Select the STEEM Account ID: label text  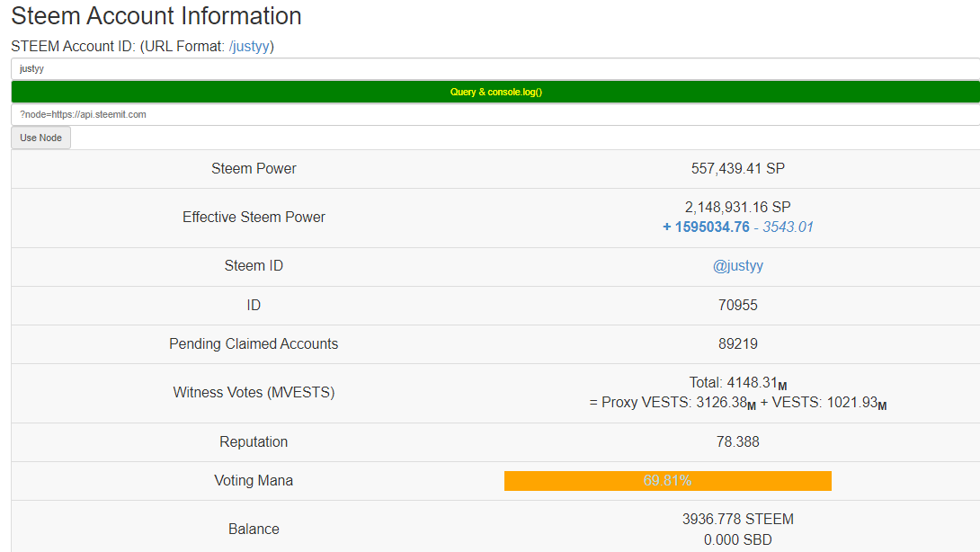(x=73, y=46)
